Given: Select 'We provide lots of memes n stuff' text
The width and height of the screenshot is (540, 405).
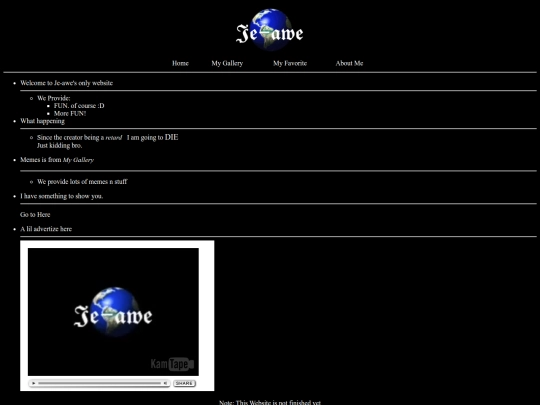Looking at the screenshot, I should pos(82,181).
